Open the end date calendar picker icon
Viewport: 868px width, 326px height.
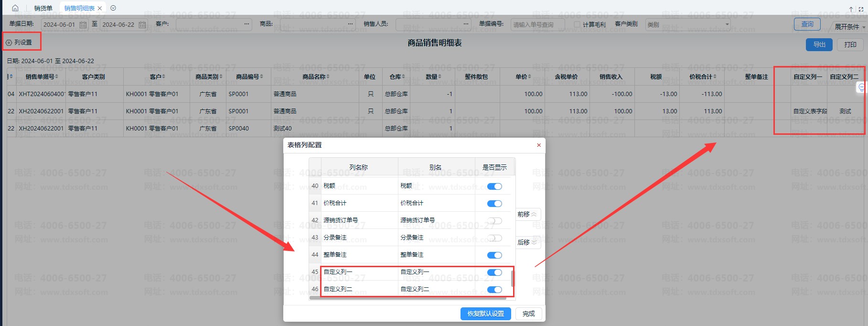pos(142,24)
